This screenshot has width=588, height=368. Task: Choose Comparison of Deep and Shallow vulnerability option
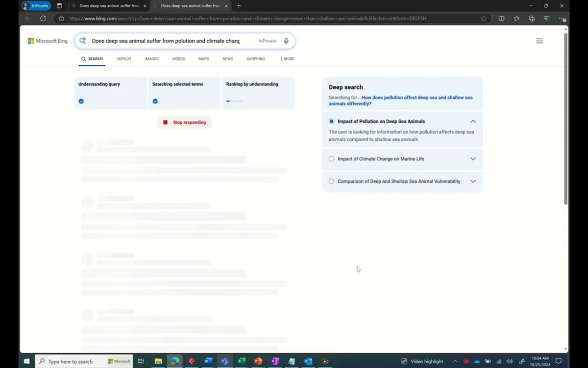point(331,181)
